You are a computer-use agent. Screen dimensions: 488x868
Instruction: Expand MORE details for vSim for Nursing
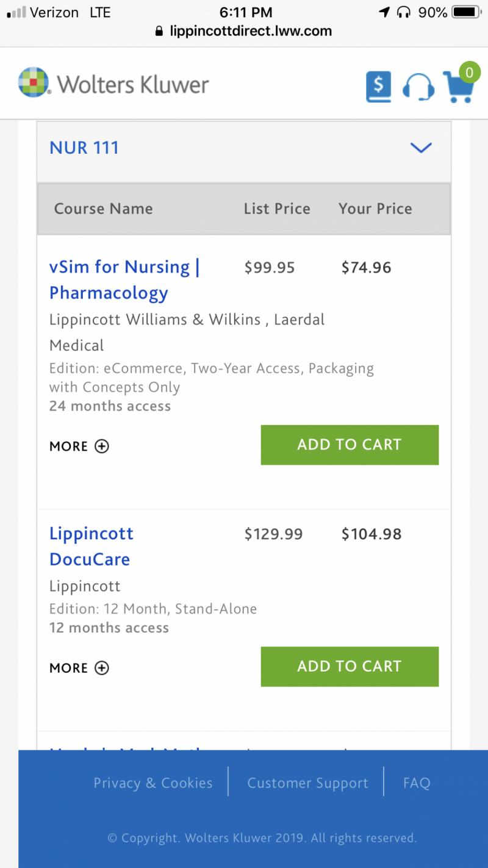coord(79,446)
